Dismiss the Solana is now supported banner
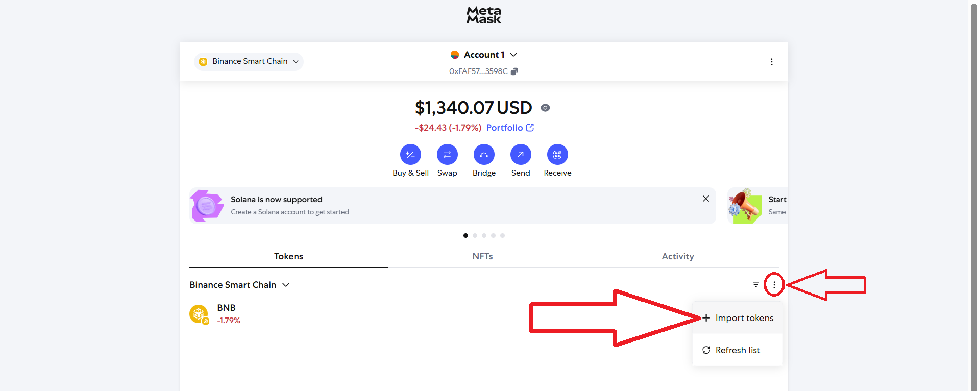Screen dimensions: 980x391 [x=706, y=199]
